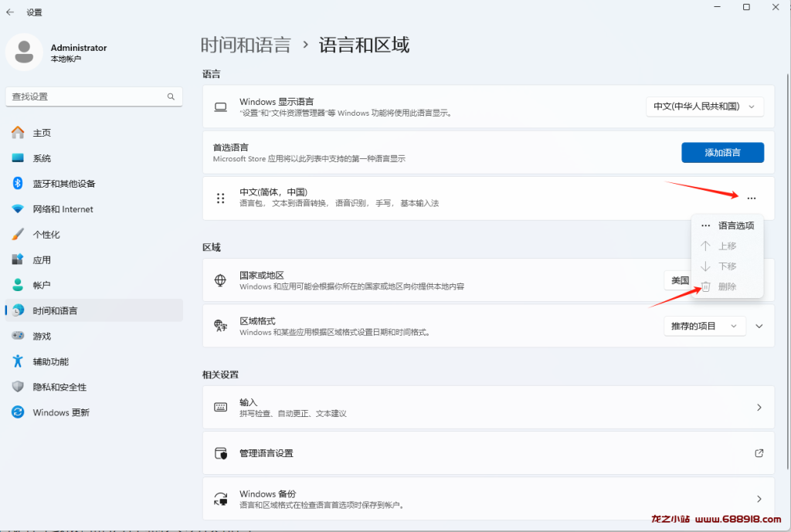Click the 辅助功能 accessibility icon
The image size is (791, 532).
coord(18,361)
